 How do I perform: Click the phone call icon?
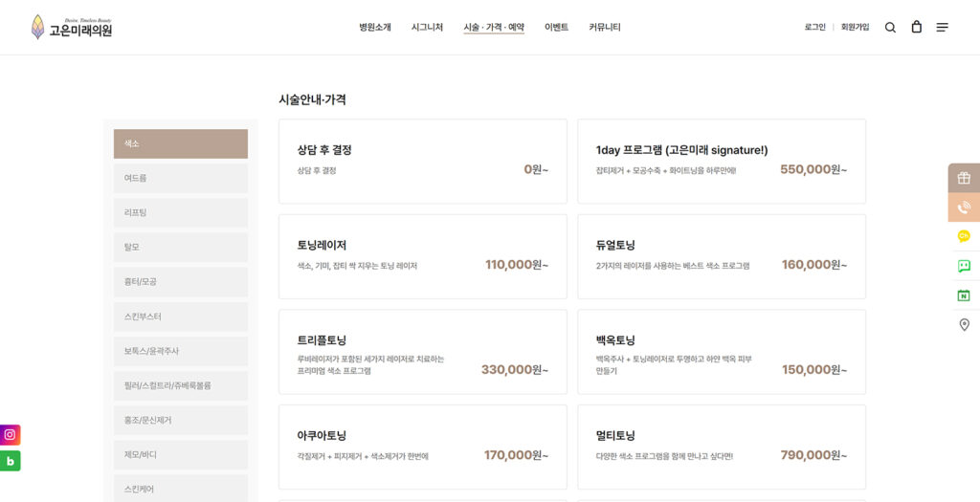[964, 207]
